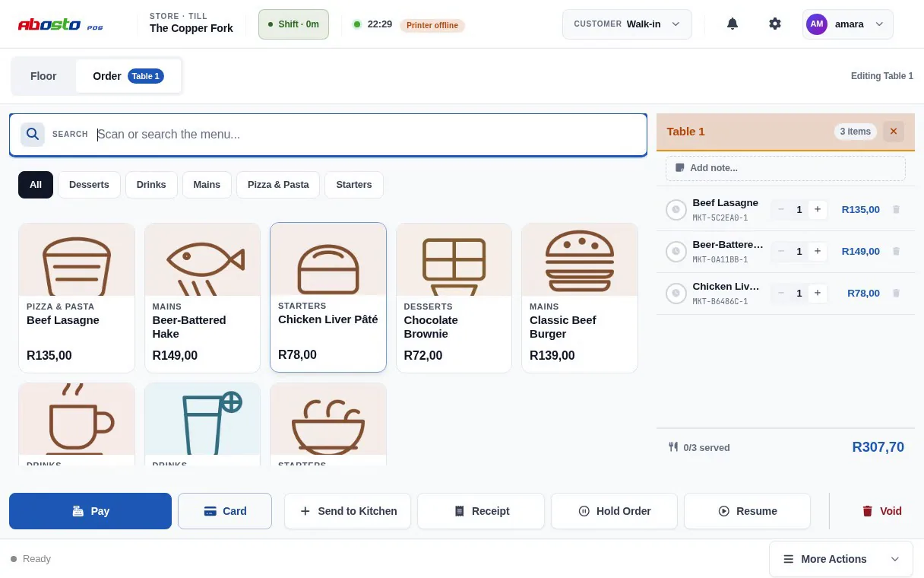Focus the menu search field
Viewport: 924px width, 578px height.
pos(328,135)
